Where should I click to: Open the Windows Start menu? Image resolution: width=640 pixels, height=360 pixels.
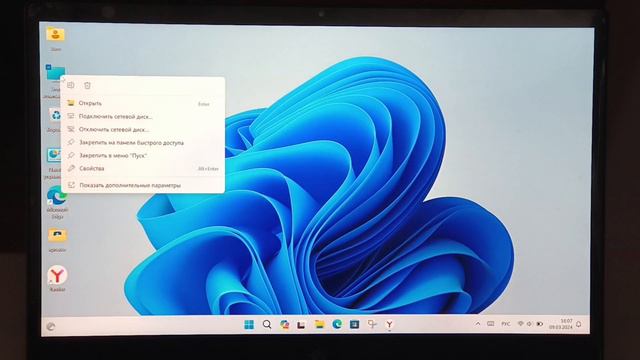pos(249,324)
